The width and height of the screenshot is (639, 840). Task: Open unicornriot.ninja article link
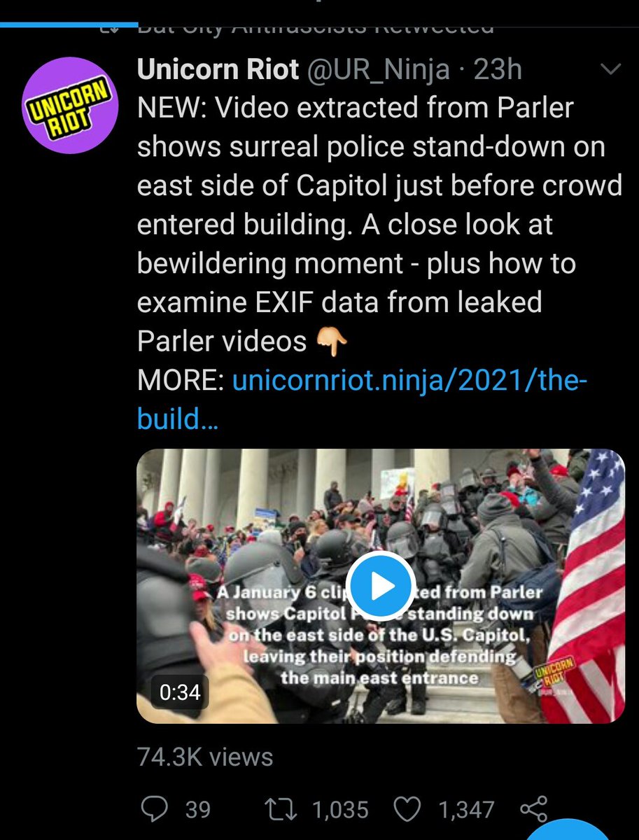[363, 400]
